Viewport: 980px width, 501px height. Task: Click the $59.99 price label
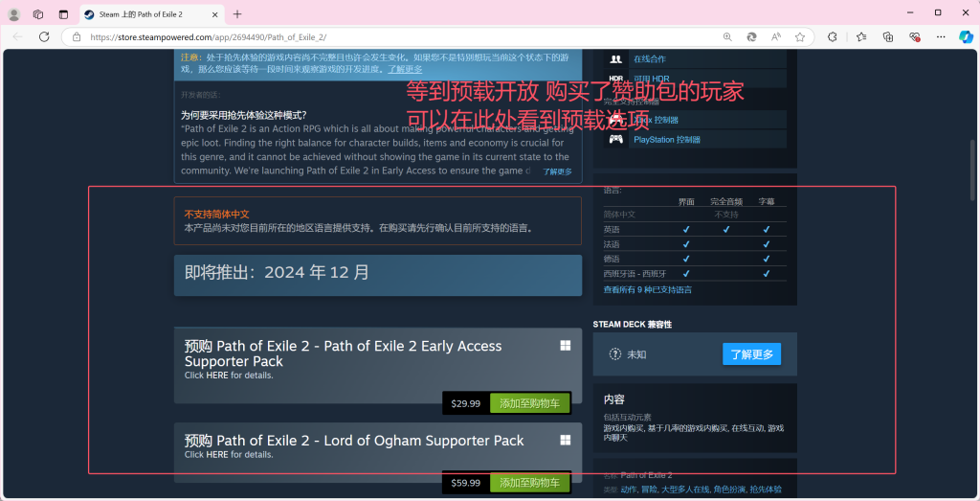point(466,483)
